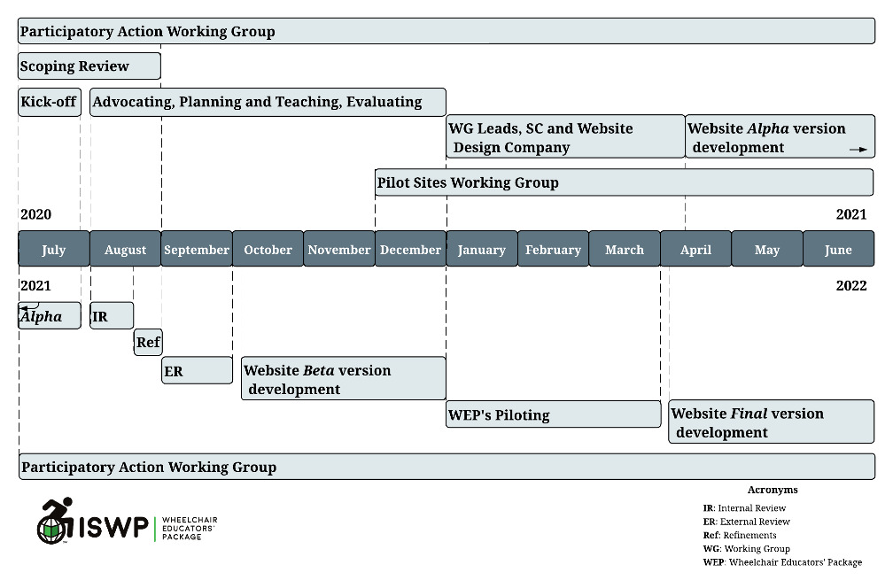Click the 2022 year label below June
This screenshot has width=893, height=588.
click(851, 286)
